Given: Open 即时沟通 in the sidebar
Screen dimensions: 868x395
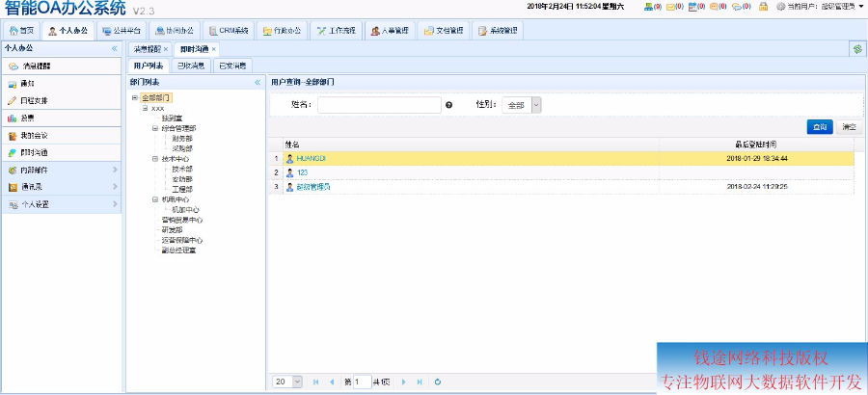Looking at the screenshot, I should coord(61,152).
